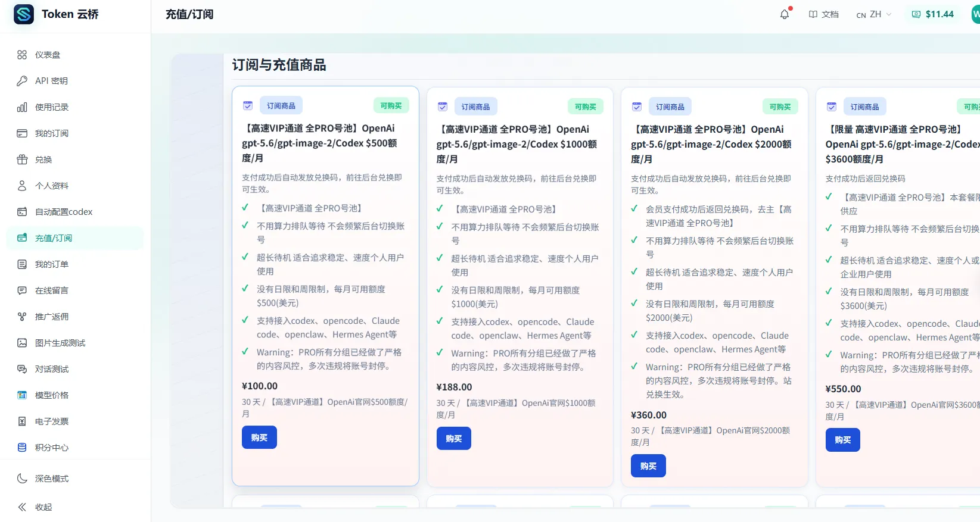Image resolution: width=980 pixels, height=522 pixels.
Task: Buy the ¥550.00 $3600 plan
Action: click(843, 440)
